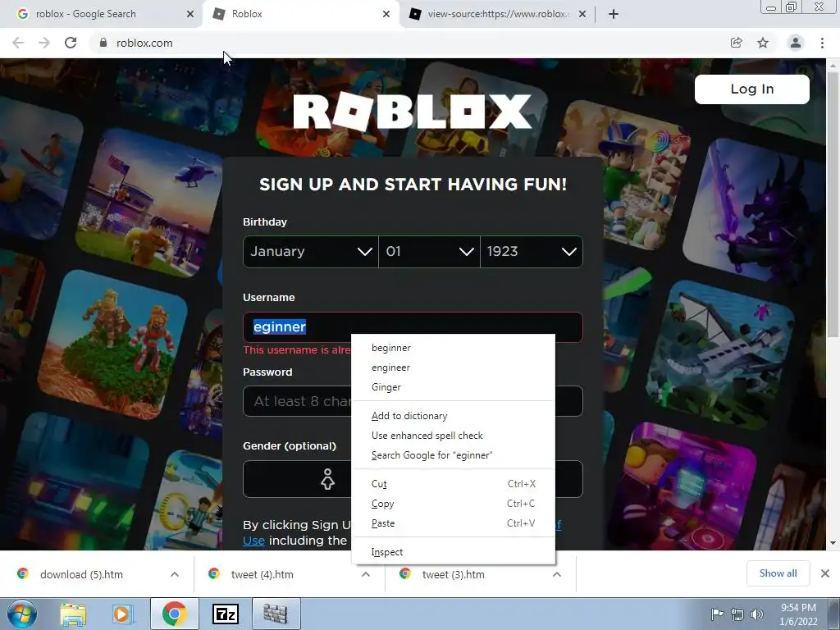Open downloaded file download (5).htm
The image size is (840, 630).
point(81,574)
